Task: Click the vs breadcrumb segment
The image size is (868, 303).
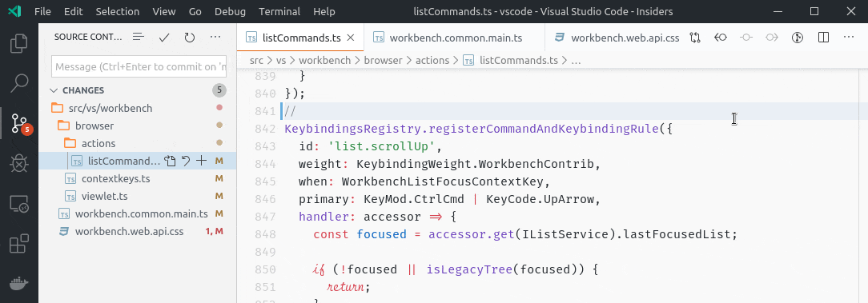Action: 281,60
